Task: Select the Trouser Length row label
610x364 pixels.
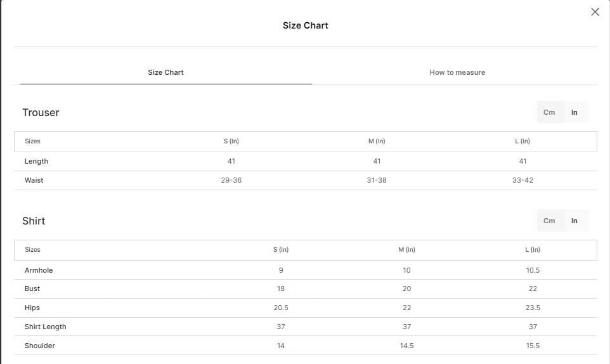Action: pos(36,161)
